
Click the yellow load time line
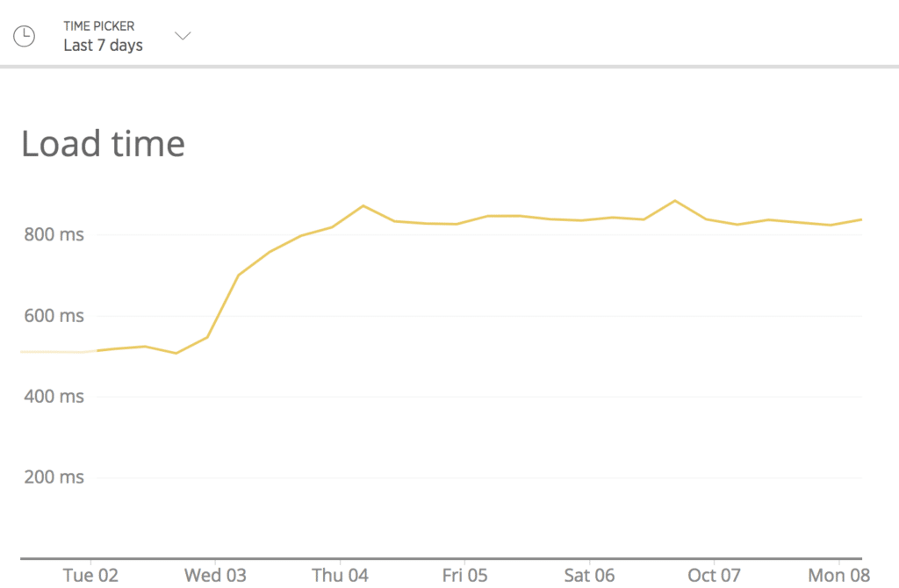pos(527,217)
